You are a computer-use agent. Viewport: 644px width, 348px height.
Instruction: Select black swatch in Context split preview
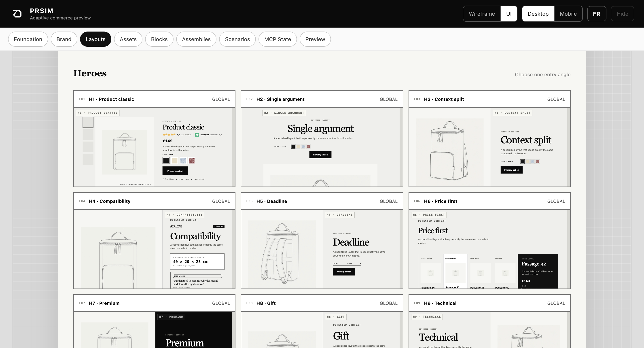pyautogui.click(x=522, y=161)
